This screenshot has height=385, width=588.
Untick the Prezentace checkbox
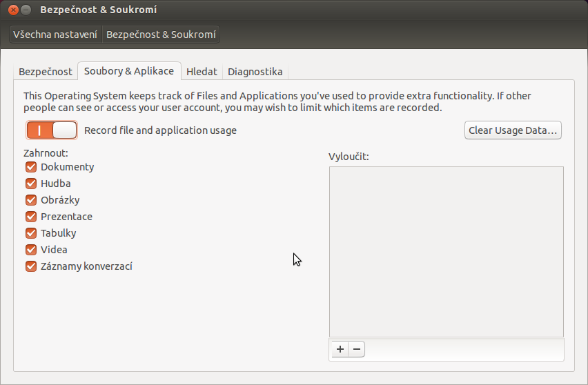[31, 217]
